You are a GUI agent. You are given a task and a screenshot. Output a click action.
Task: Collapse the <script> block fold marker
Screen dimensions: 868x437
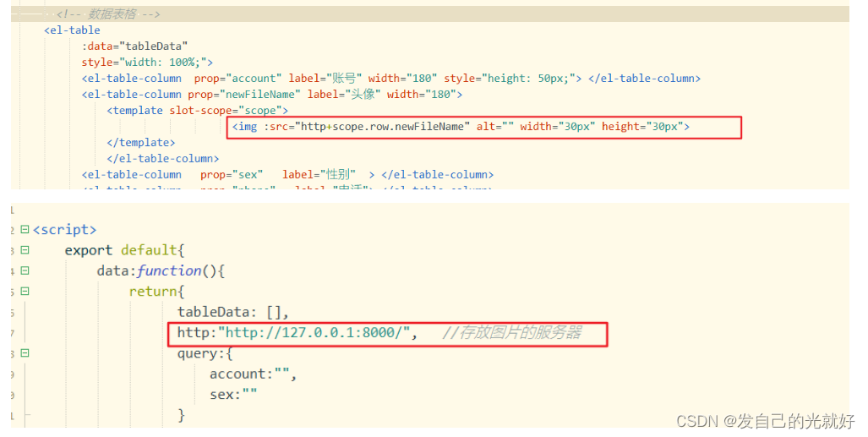25,229
